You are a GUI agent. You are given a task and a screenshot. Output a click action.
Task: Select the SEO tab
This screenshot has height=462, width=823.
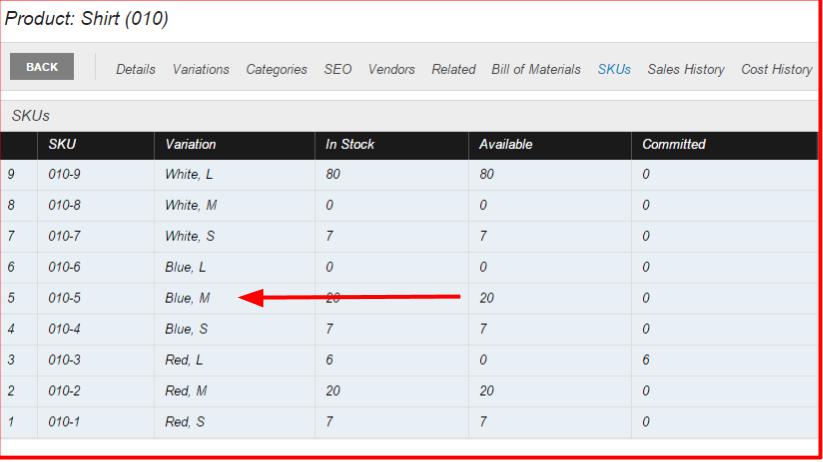point(337,69)
